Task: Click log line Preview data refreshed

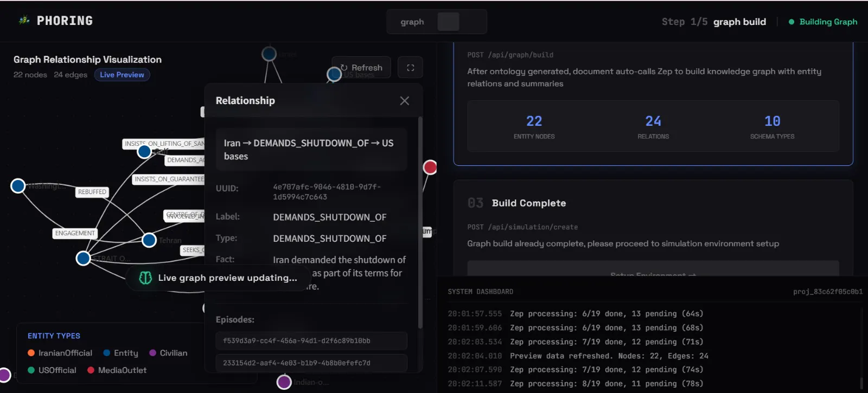Action: tap(609, 356)
